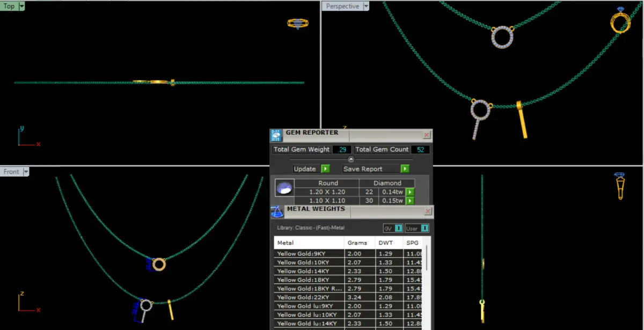Click the 1.10 X 1.10 size cell
Image resolution: width=644 pixels, height=330 pixels.
tap(327, 201)
